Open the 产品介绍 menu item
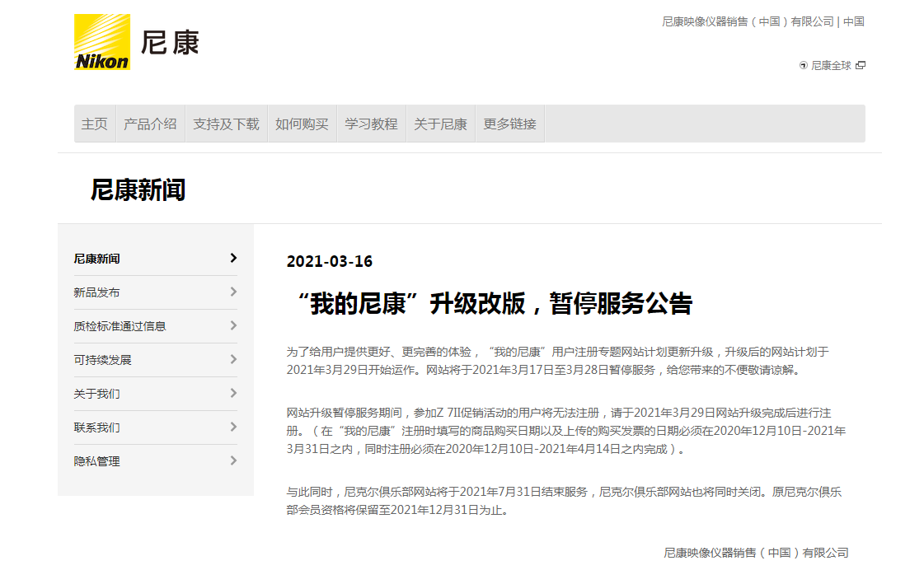 pos(150,124)
